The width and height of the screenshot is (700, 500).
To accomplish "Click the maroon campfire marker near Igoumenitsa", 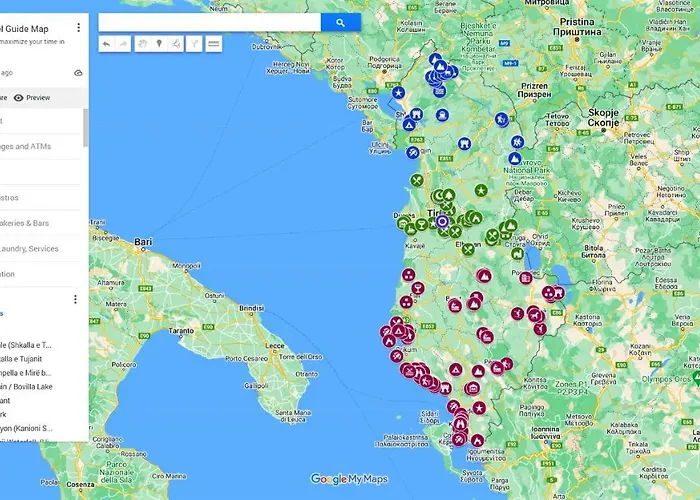I will pos(477,441).
